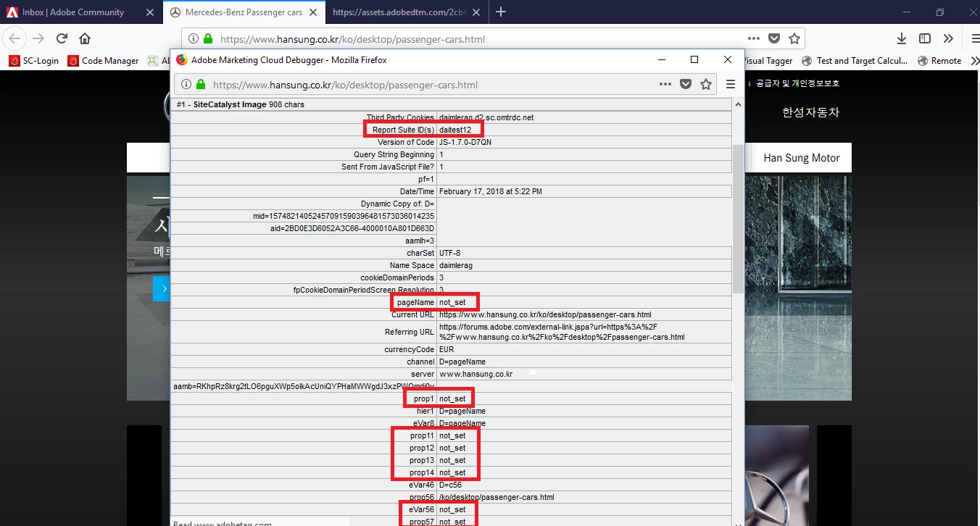Open main Firefox hamburger menu

pyautogui.click(x=974, y=38)
